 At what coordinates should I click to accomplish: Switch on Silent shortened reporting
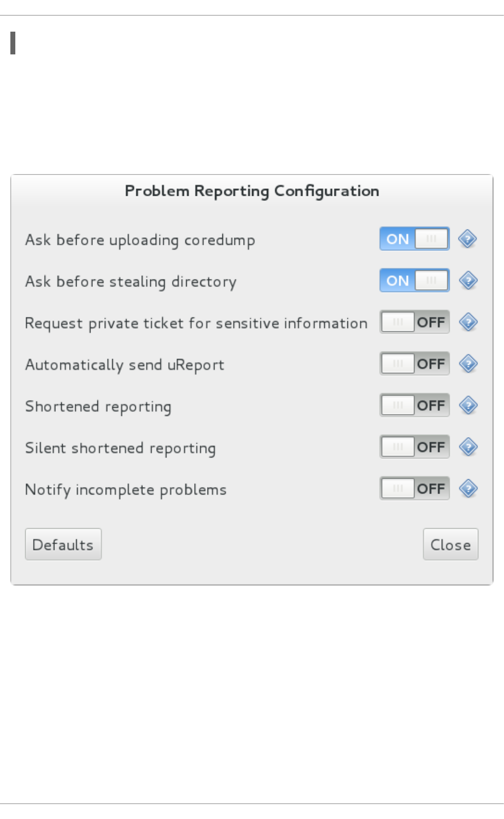click(415, 447)
